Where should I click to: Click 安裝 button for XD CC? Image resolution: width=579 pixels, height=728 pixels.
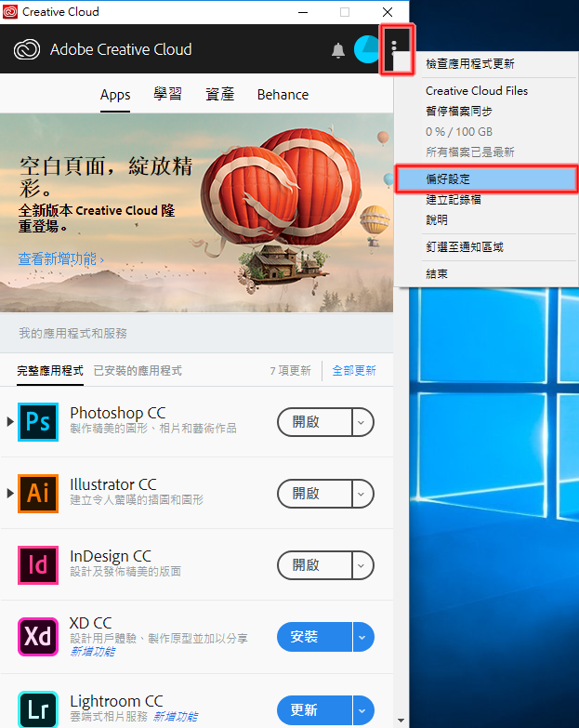pyautogui.click(x=314, y=637)
